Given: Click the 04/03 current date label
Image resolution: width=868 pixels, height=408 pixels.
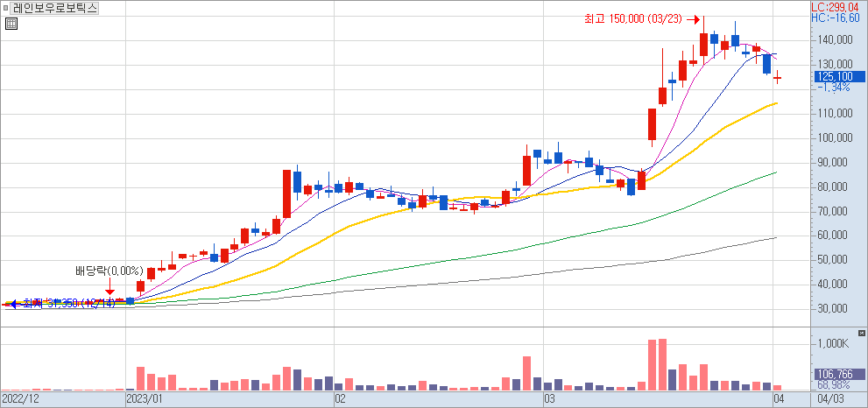Looking at the screenshot, I should (x=830, y=398).
